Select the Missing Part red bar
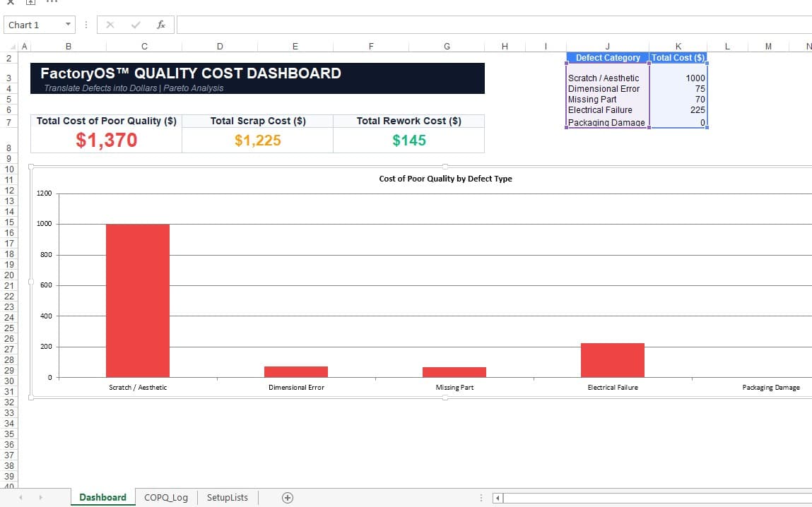The width and height of the screenshot is (812, 507). [454, 372]
